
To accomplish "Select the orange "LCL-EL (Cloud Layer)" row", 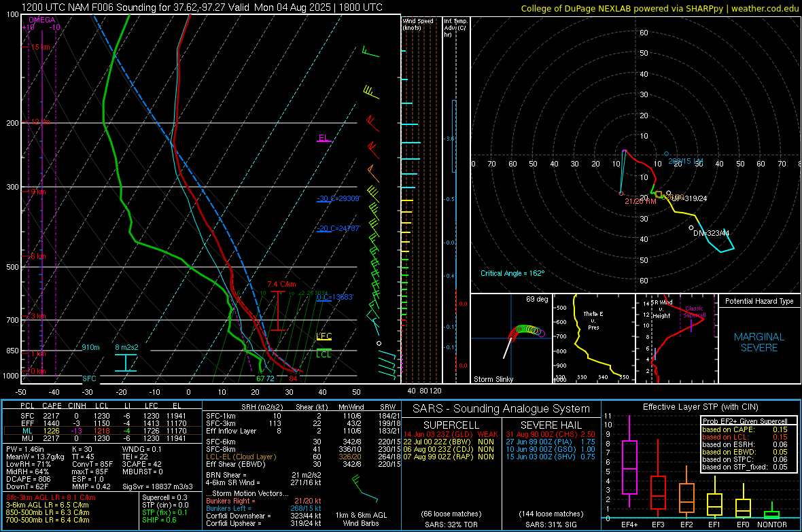I will click(x=303, y=457).
